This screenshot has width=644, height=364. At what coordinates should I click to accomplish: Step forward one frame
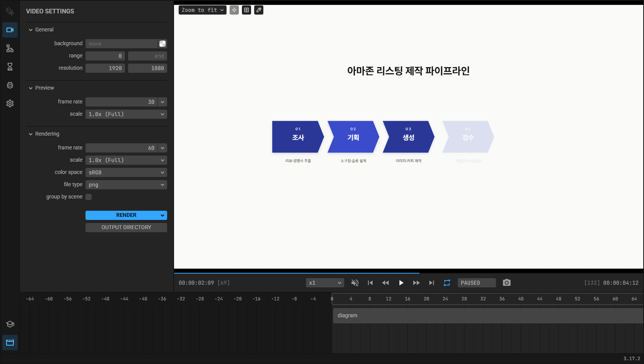click(x=416, y=283)
